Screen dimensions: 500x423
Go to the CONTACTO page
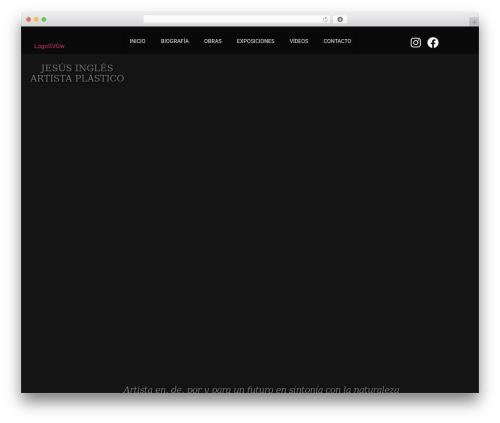point(337,41)
